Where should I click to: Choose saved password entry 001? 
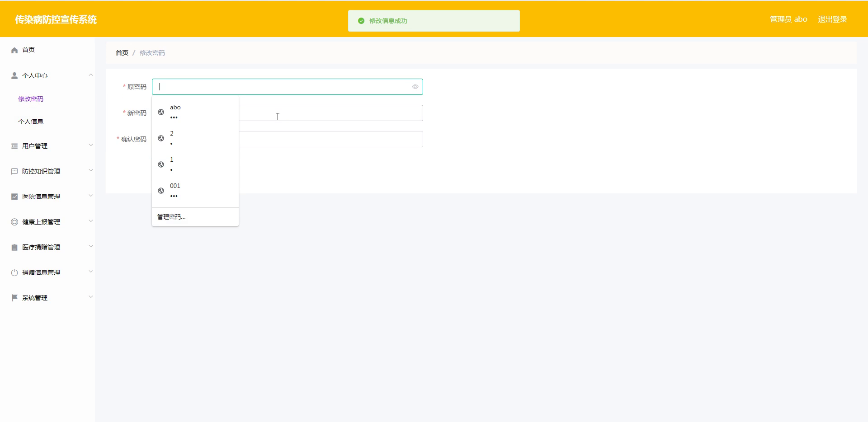pyautogui.click(x=195, y=191)
